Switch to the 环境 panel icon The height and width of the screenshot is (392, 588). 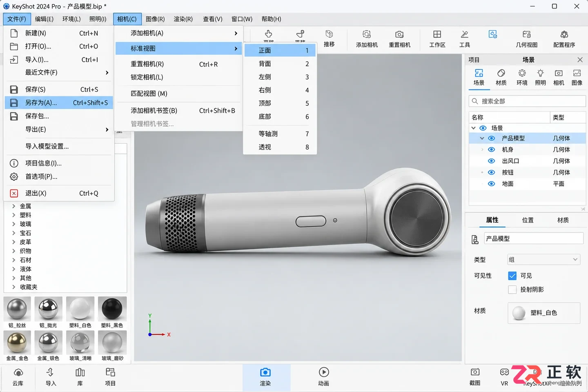[x=522, y=73]
